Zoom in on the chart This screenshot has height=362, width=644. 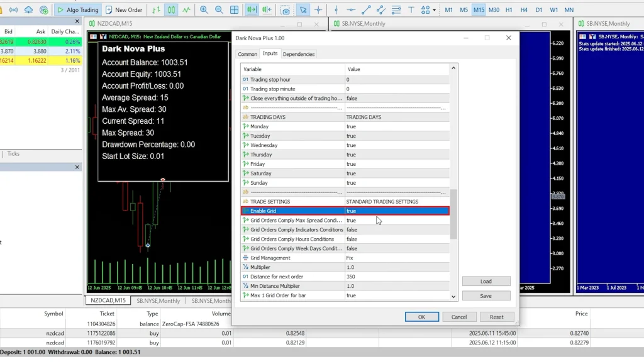[x=204, y=10]
